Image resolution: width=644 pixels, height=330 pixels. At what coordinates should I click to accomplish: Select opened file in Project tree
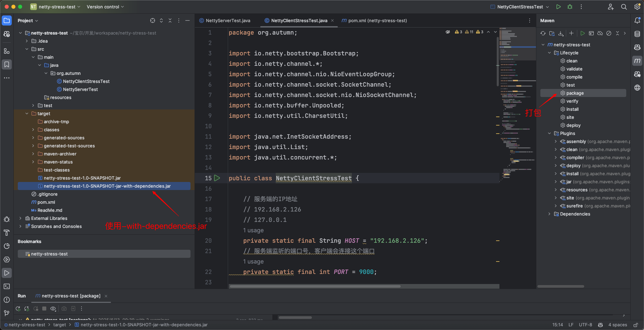click(153, 20)
